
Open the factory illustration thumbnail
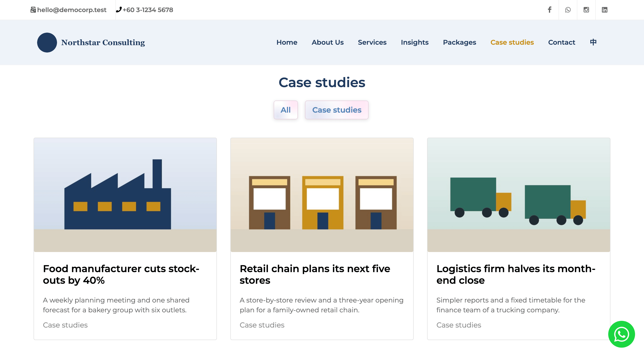click(x=125, y=195)
